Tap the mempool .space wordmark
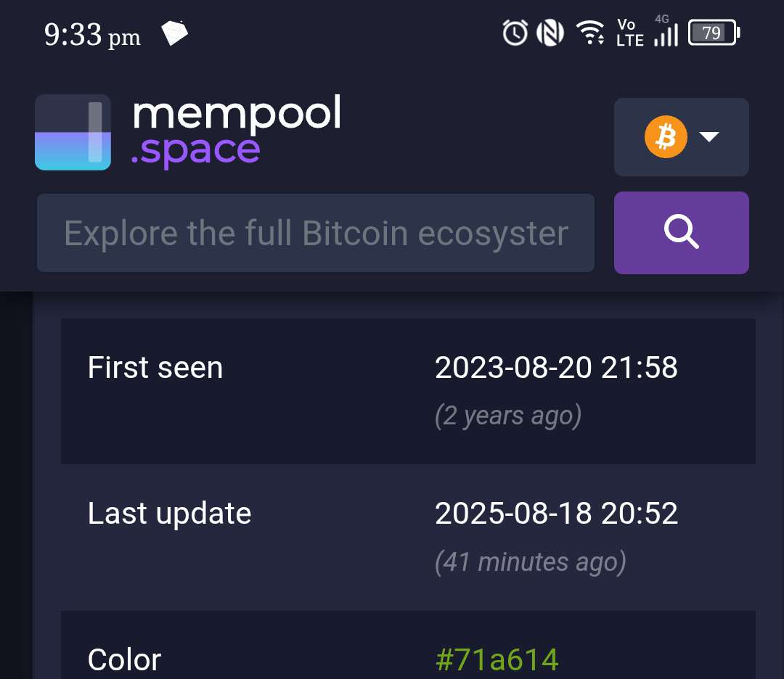The width and height of the screenshot is (784, 679). (x=237, y=131)
